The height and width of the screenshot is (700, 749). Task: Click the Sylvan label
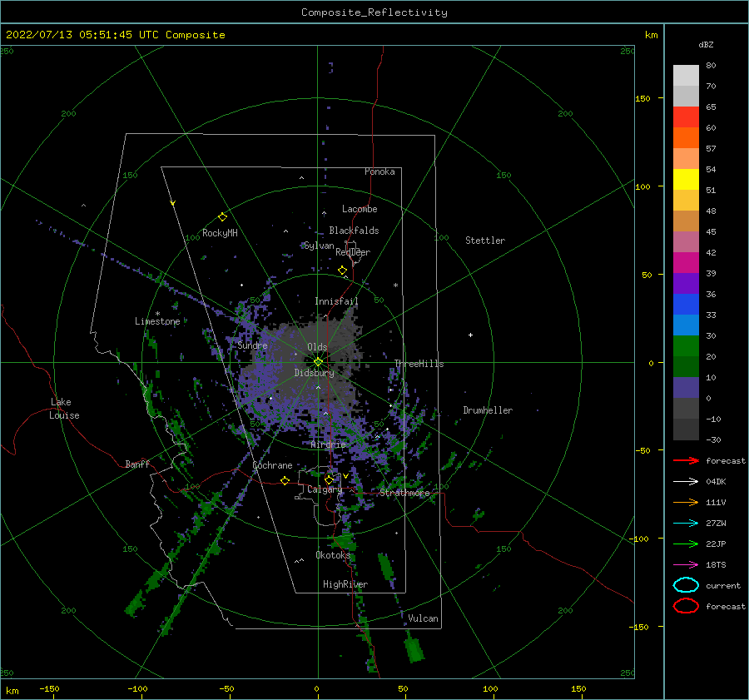(x=319, y=246)
